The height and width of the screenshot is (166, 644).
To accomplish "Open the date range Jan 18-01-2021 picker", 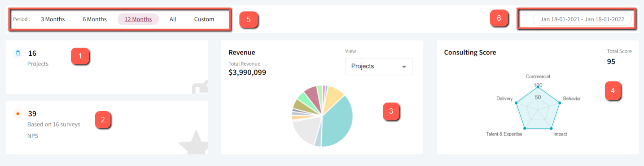I will point(582,19).
